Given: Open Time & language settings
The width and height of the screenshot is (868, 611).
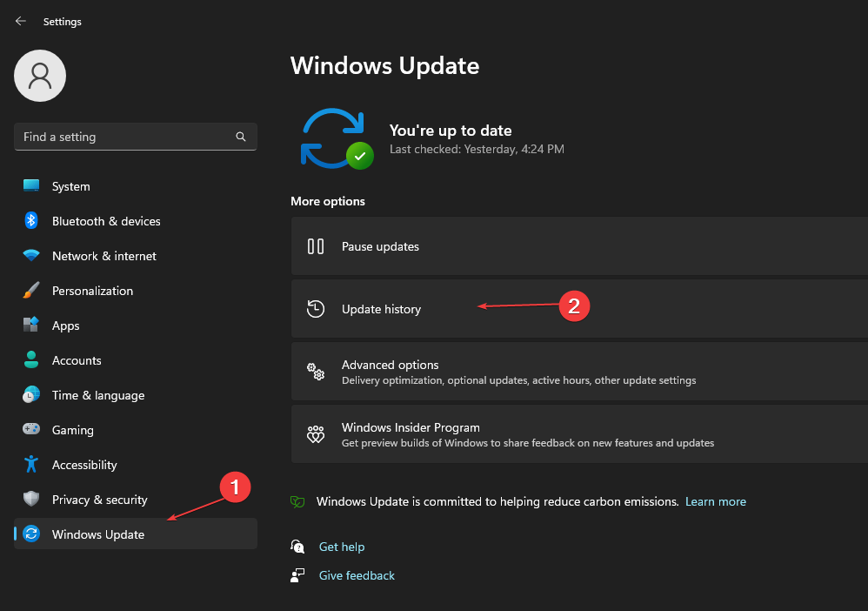Looking at the screenshot, I should click(97, 395).
